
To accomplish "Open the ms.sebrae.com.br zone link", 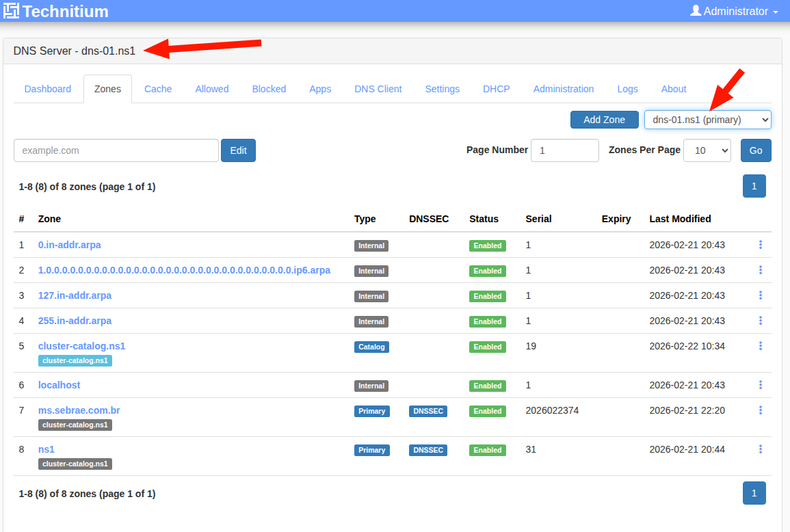I will click(79, 410).
